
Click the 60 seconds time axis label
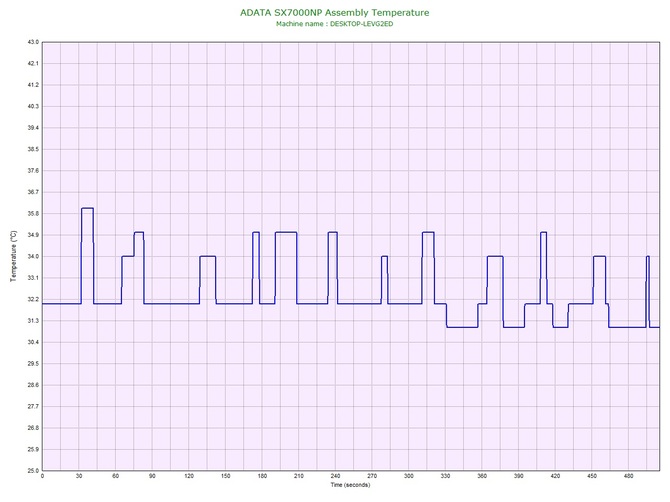point(115,476)
